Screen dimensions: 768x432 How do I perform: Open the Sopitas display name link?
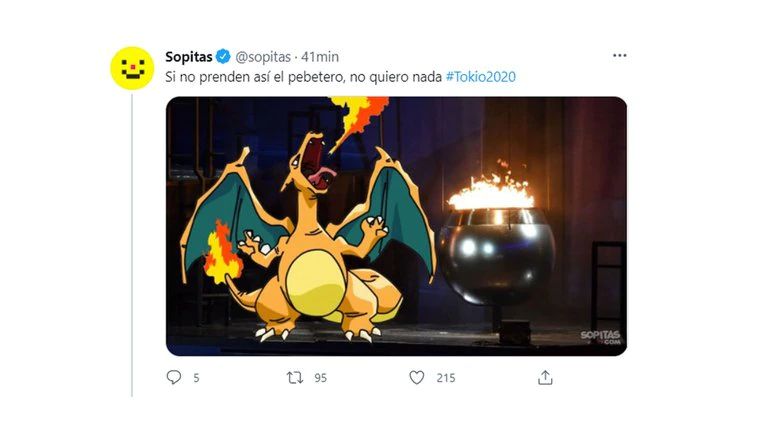tap(189, 57)
